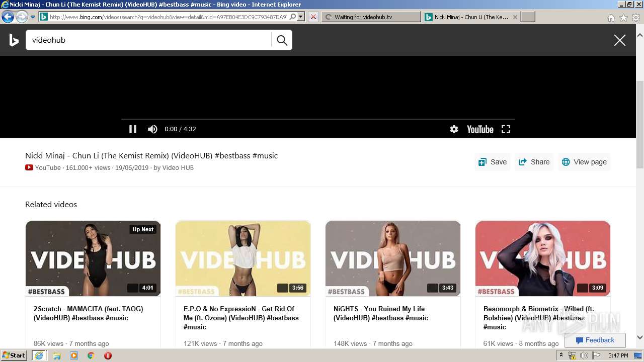644x362 pixels.
Task: Mute the video volume
Action: [x=152, y=129]
